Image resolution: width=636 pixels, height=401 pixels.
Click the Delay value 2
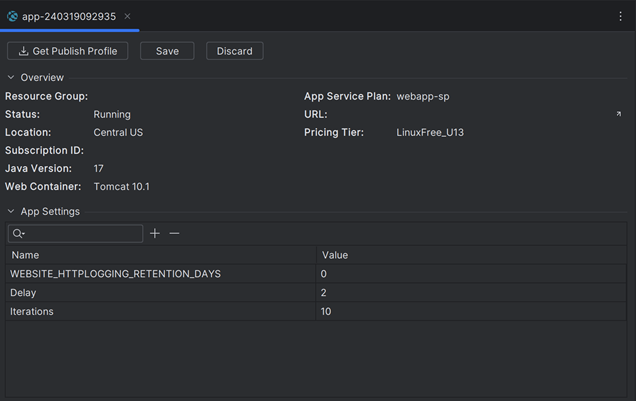coord(323,293)
